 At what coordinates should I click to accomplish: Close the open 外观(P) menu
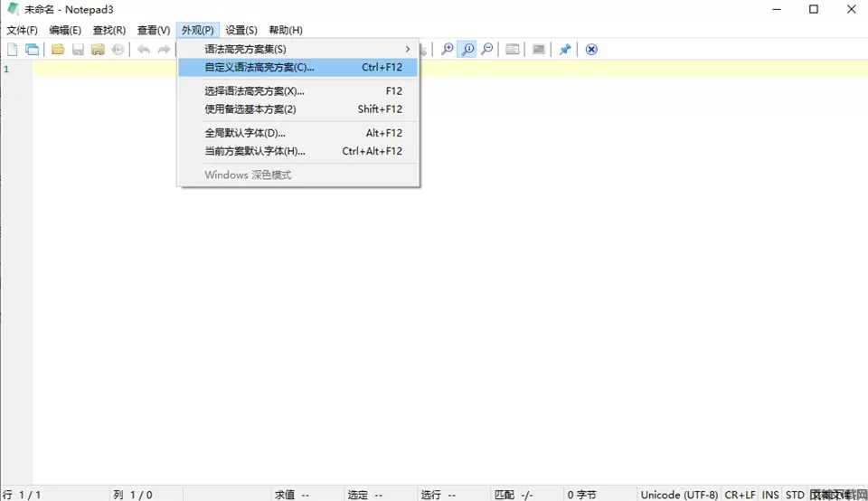198,30
